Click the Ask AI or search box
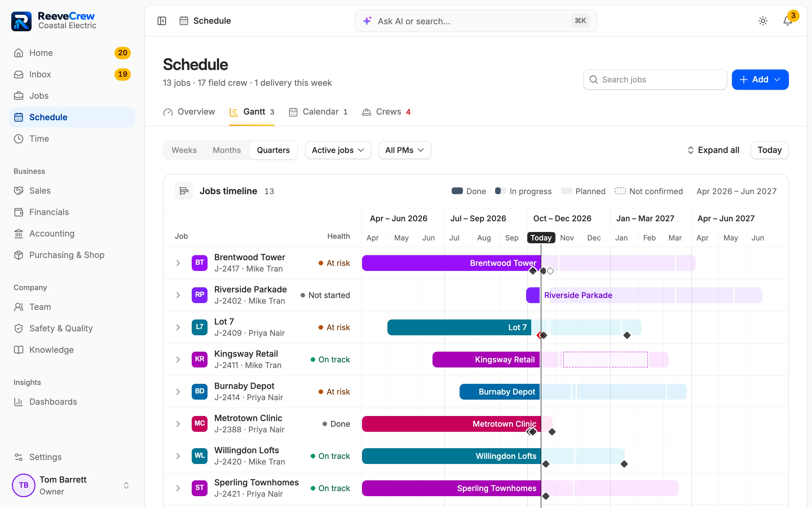 click(475, 21)
